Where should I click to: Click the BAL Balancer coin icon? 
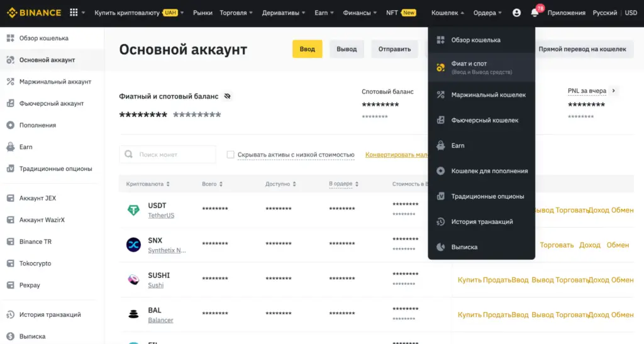(133, 314)
